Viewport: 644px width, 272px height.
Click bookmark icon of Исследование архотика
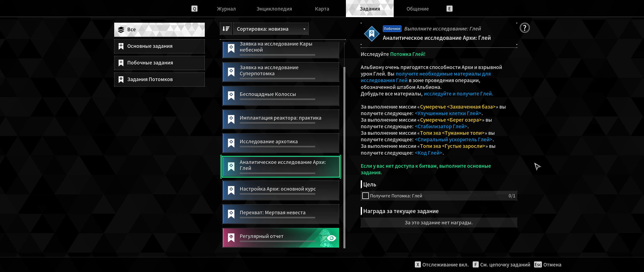pyautogui.click(x=231, y=143)
